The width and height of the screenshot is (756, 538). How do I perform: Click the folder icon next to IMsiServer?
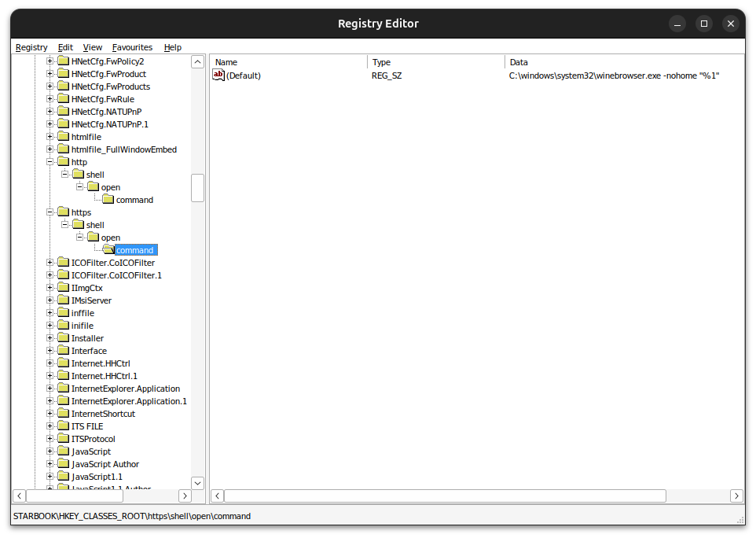63,300
